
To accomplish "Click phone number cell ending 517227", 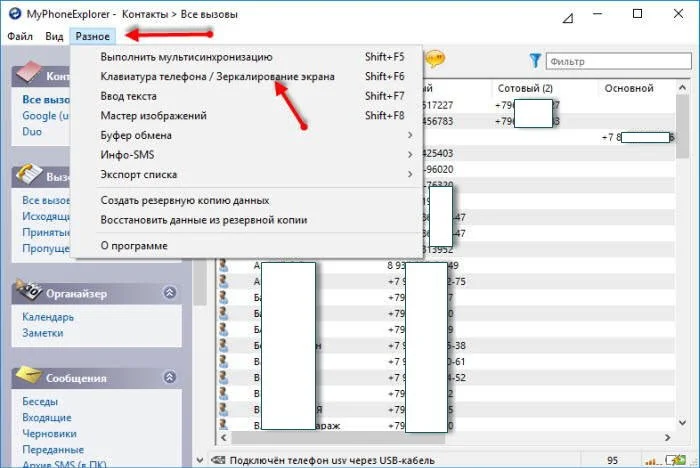I will (438, 105).
